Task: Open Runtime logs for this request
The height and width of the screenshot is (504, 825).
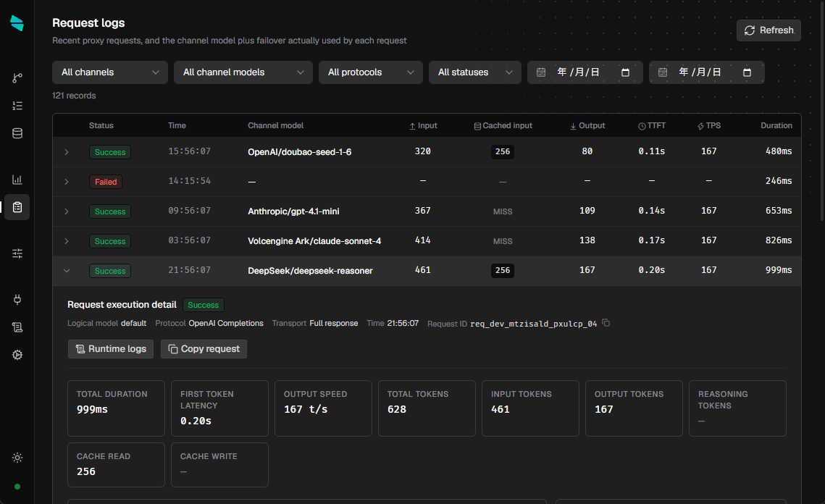Action: pyautogui.click(x=111, y=349)
